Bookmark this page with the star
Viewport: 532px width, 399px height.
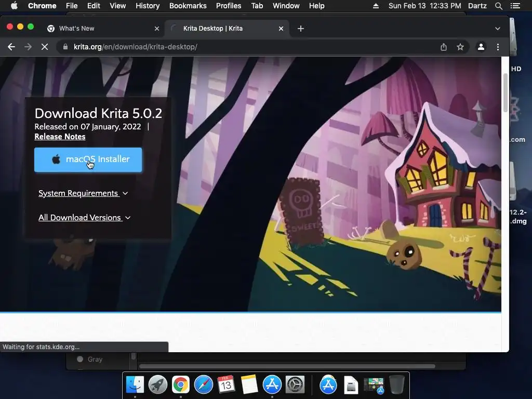click(x=460, y=47)
